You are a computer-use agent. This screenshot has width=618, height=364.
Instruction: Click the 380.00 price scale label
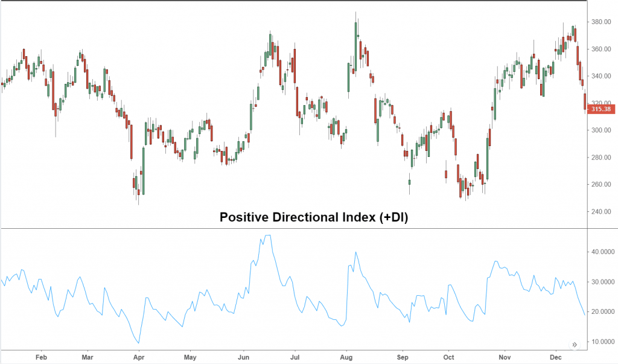click(x=601, y=22)
